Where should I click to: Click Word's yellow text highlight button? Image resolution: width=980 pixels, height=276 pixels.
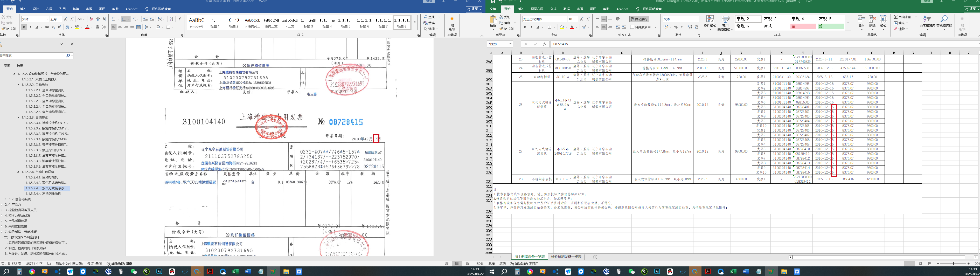[77, 27]
